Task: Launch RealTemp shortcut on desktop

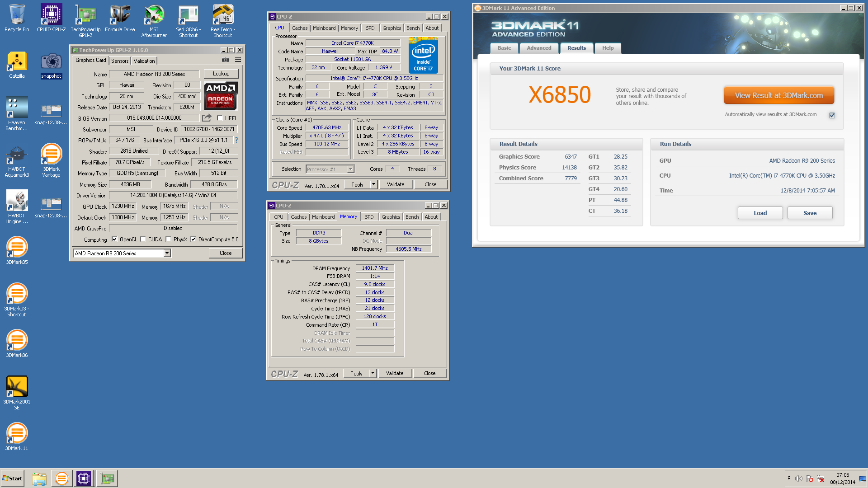Action: [223, 20]
